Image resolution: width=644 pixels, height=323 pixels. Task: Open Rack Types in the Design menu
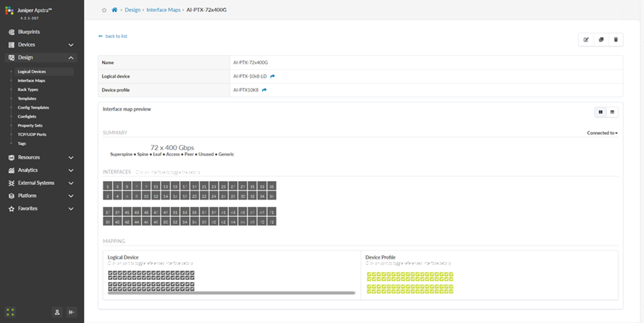[x=28, y=90]
